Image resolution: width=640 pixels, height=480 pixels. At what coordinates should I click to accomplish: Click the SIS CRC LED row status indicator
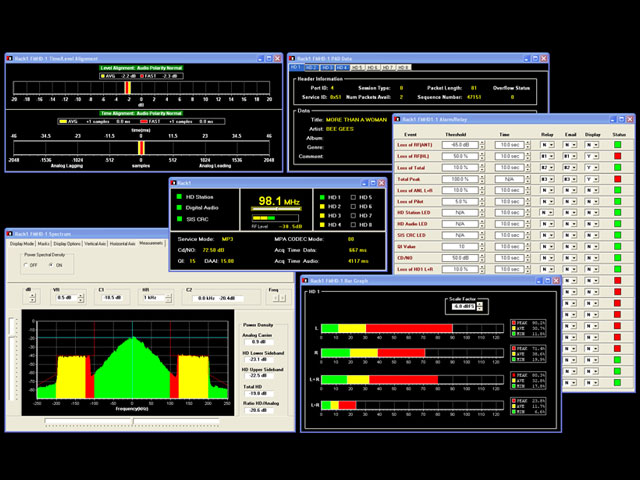[618, 235]
